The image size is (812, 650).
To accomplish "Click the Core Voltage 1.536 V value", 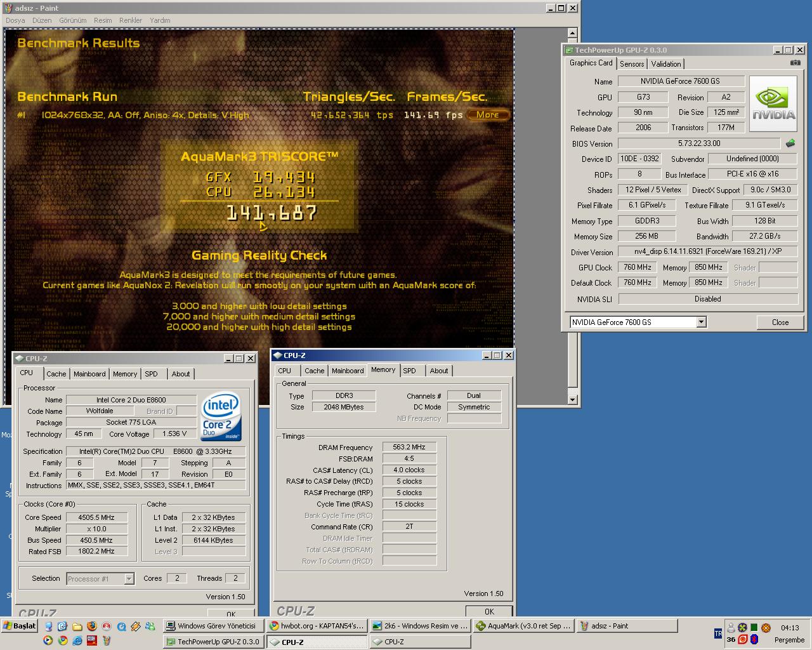I will (175, 434).
